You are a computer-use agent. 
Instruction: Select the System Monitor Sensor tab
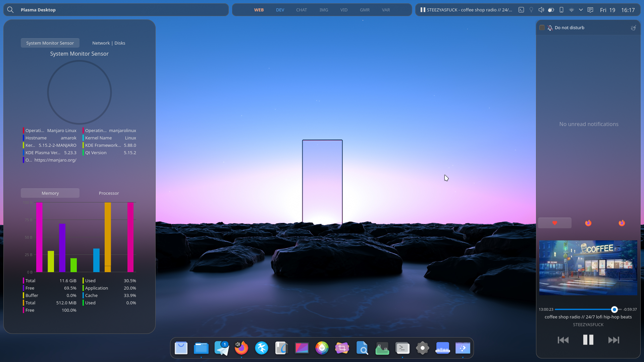50,43
